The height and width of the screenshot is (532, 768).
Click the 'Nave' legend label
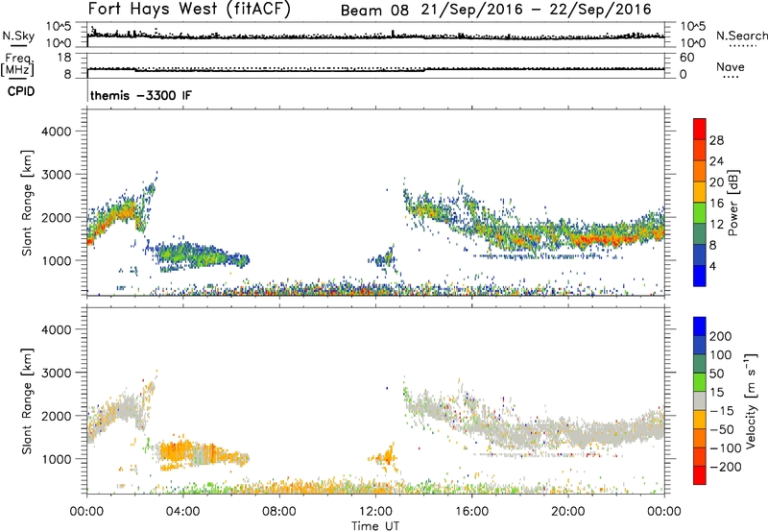731,67
